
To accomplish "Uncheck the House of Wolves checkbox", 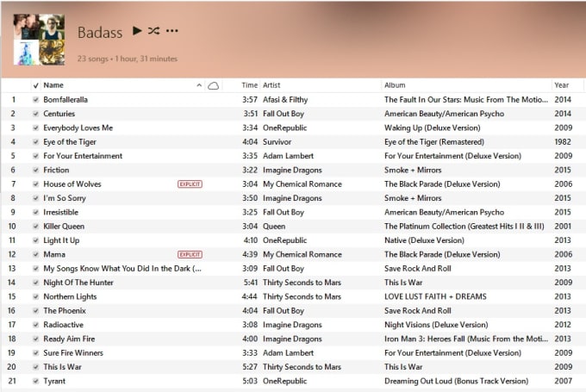I will click(35, 184).
